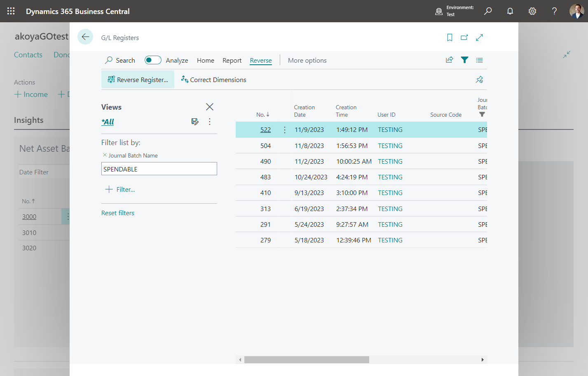Open the view options three-dot menu
The height and width of the screenshot is (376, 588).
coord(210,122)
